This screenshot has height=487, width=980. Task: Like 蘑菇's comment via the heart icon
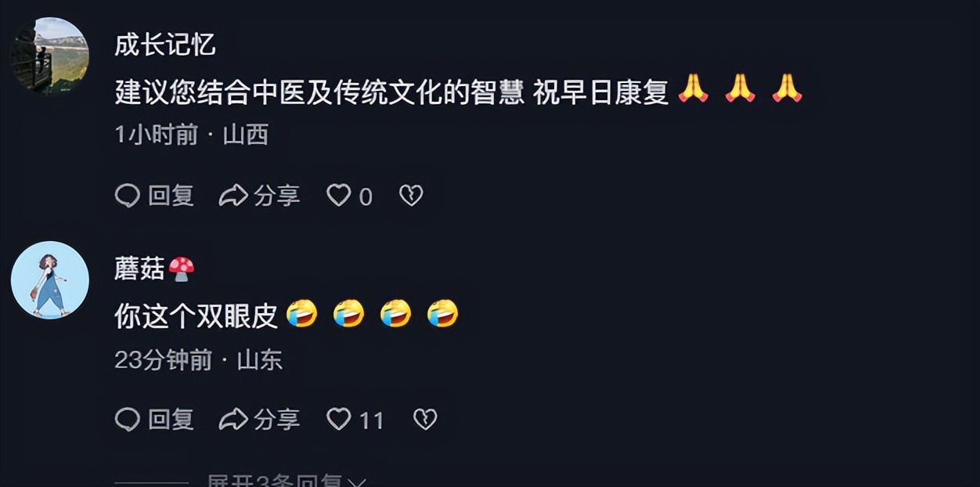click(x=338, y=420)
